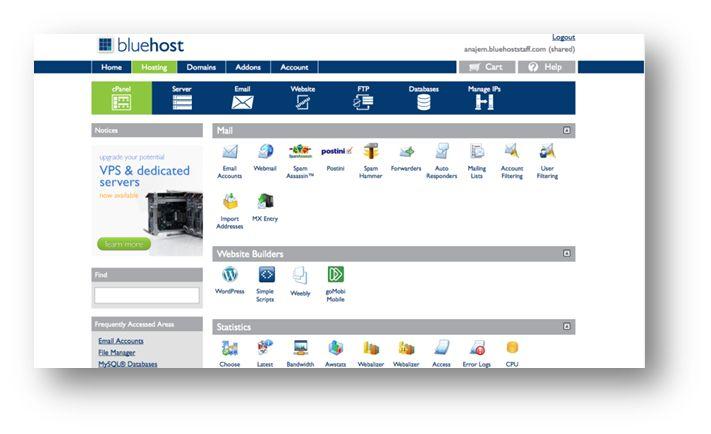Click the green learn more button

pyautogui.click(x=124, y=244)
